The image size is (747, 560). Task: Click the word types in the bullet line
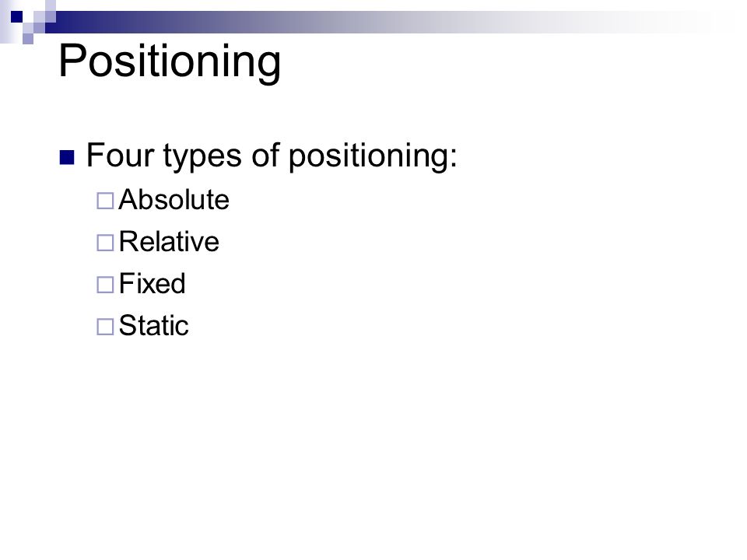pyautogui.click(x=202, y=157)
